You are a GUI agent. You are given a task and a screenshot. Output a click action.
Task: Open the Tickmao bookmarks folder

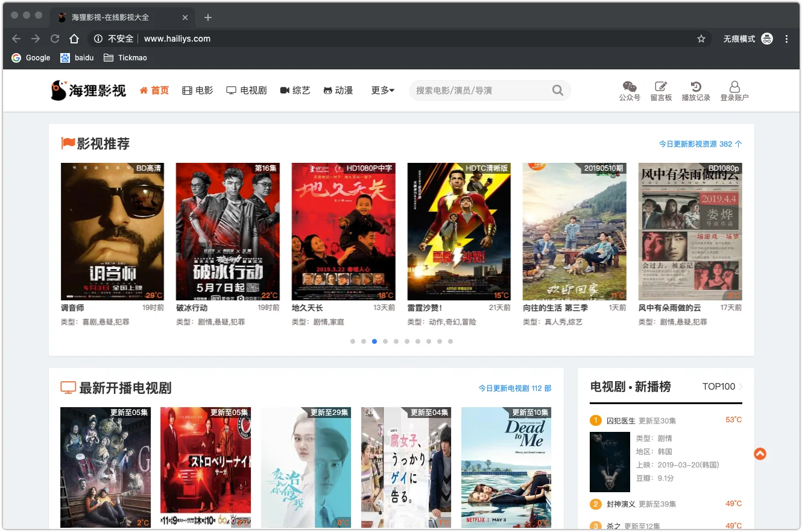pos(125,58)
